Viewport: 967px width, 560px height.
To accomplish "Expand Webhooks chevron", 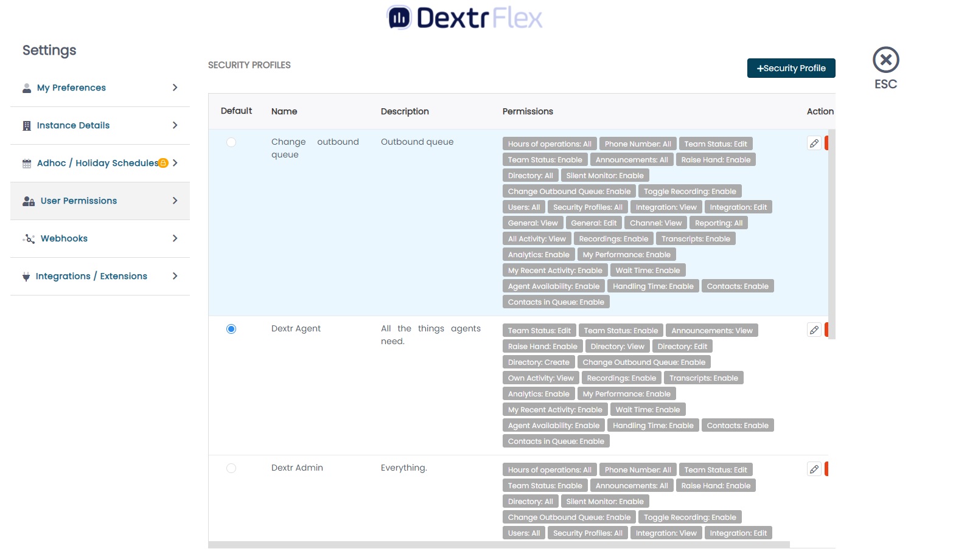I will pos(175,238).
